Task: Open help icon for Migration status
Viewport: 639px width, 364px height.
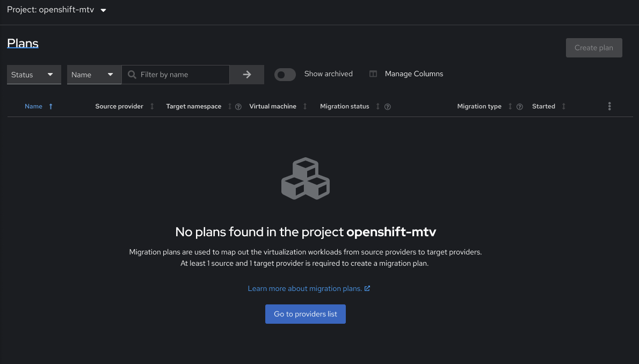Action: 388,107
